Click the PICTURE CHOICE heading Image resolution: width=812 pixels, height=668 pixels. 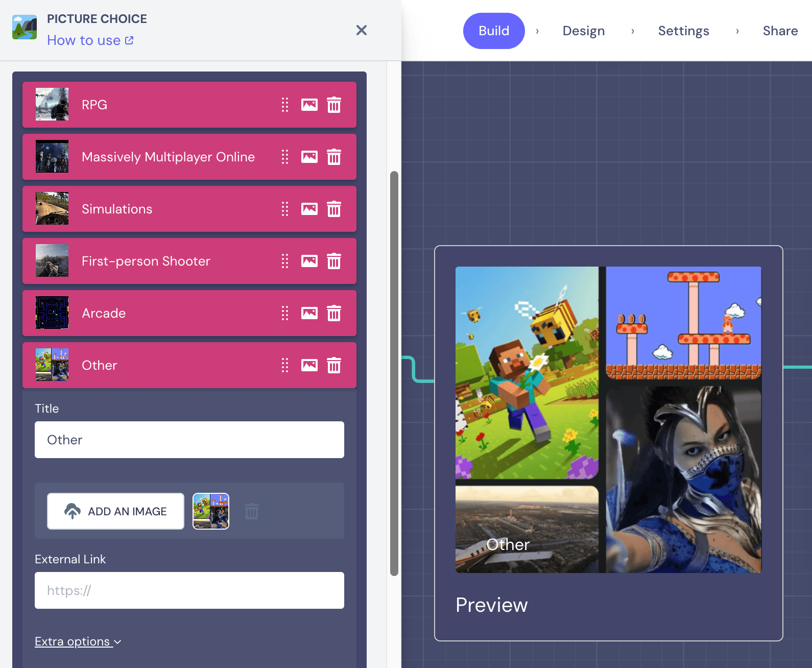(x=97, y=19)
